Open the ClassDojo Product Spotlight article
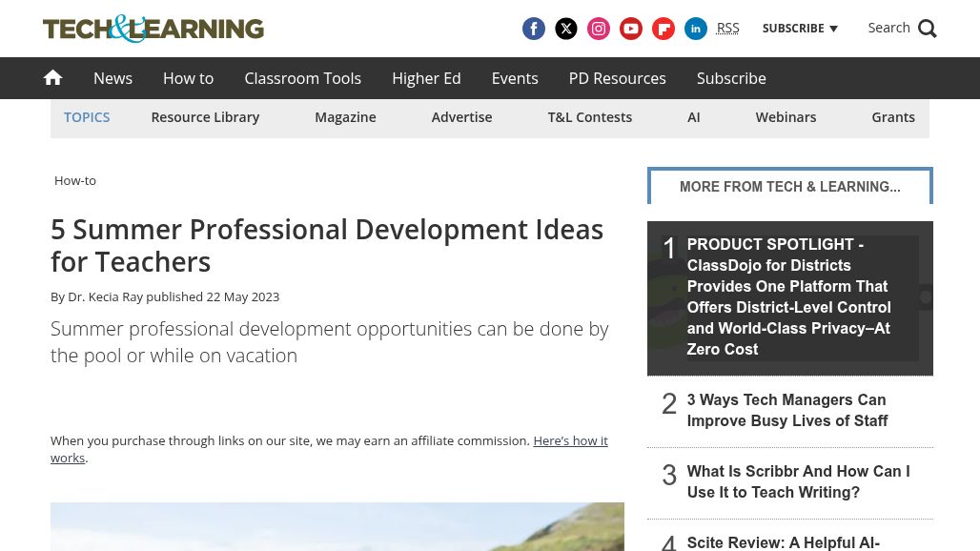The image size is (980, 551). tap(788, 296)
